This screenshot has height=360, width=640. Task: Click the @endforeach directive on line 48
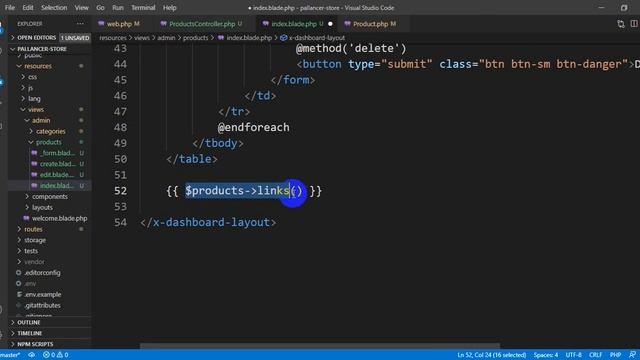(x=253, y=127)
